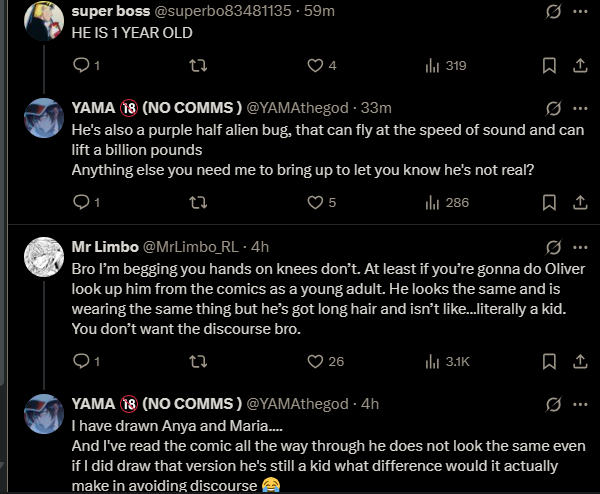
Task: Bookmark super boss's tweet
Action: (x=549, y=65)
